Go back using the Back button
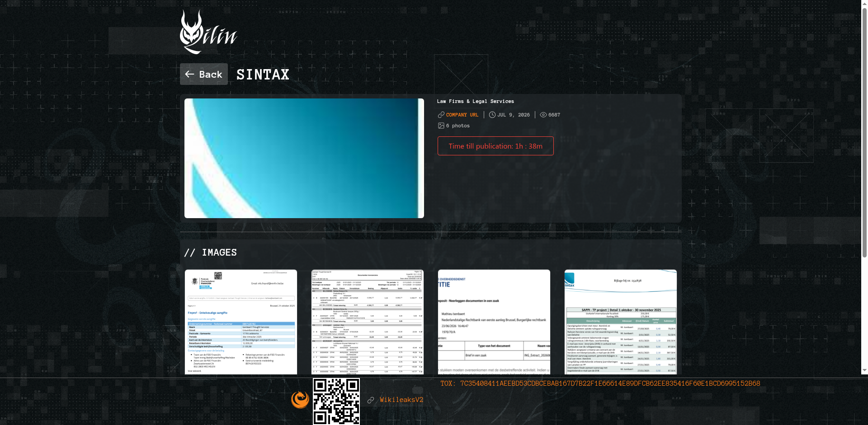The image size is (868, 425). [204, 74]
